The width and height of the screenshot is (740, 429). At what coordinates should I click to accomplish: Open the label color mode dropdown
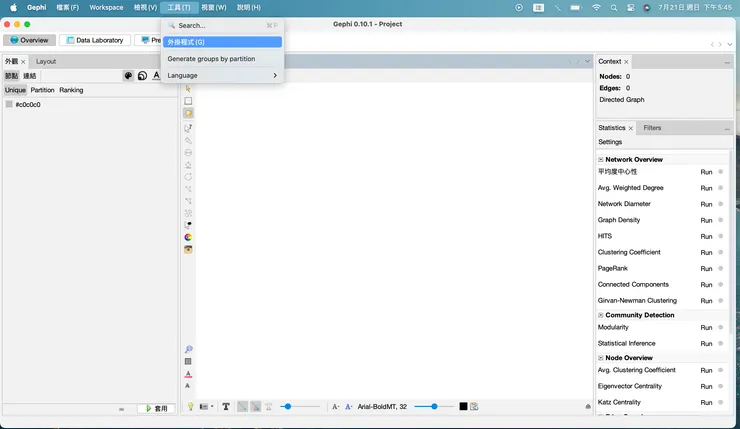click(349, 407)
